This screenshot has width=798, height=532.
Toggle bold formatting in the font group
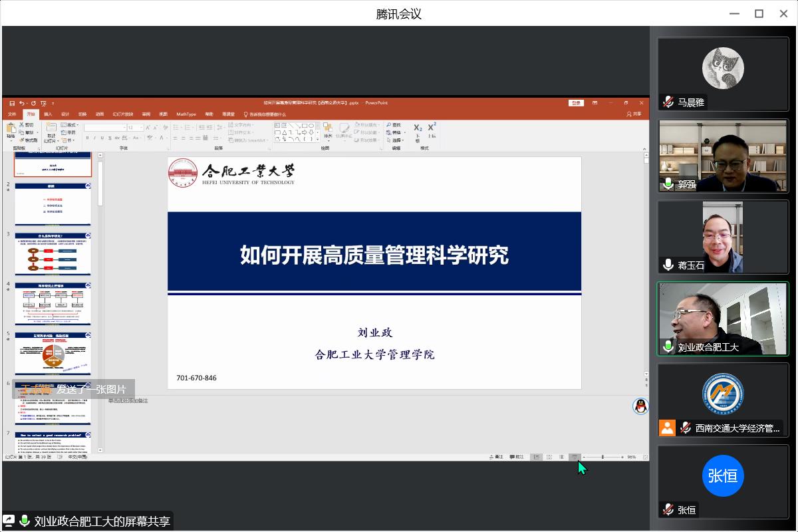pyautogui.click(x=87, y=138)
